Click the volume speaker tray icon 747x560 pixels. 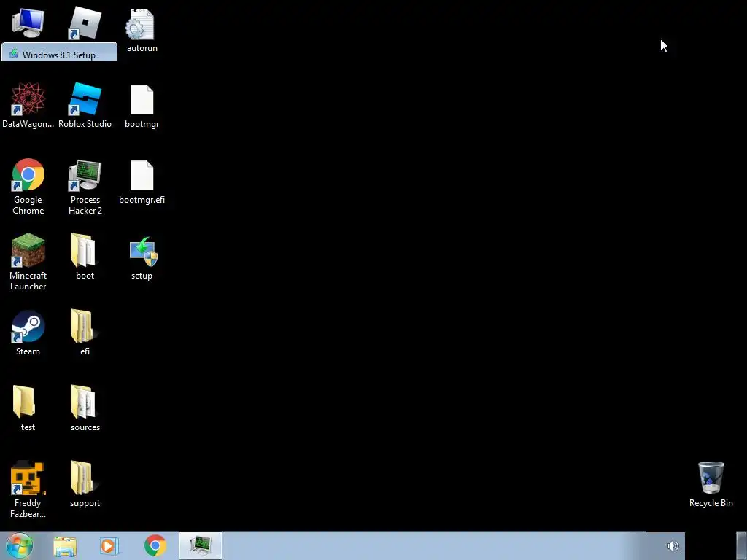tap(673, 546)
